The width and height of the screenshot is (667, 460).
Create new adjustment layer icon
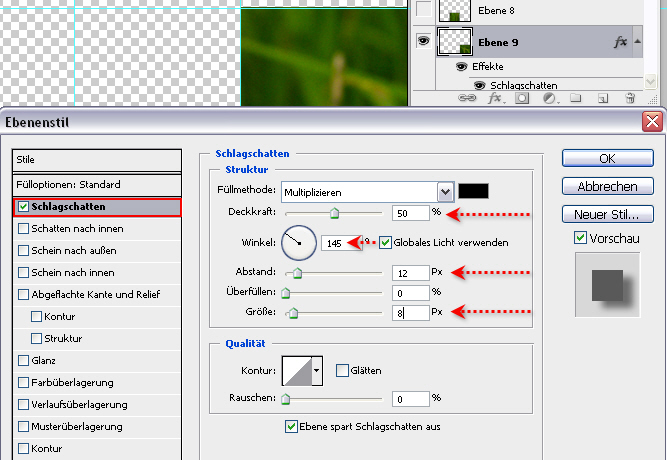click(549, 98)
